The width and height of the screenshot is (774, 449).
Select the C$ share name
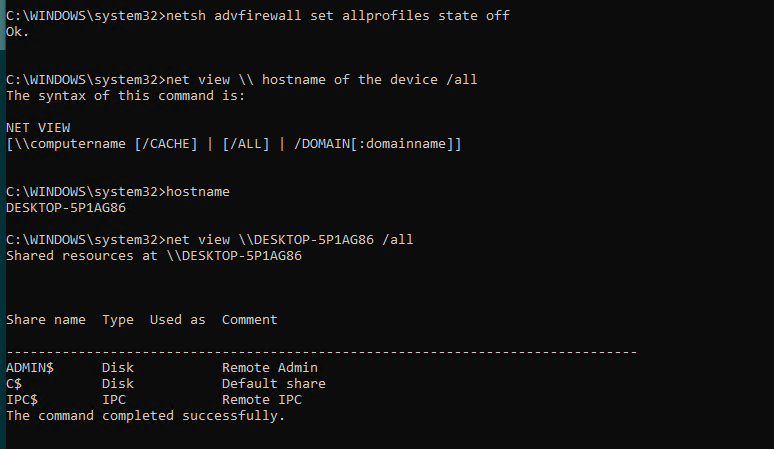coord(14,384)
